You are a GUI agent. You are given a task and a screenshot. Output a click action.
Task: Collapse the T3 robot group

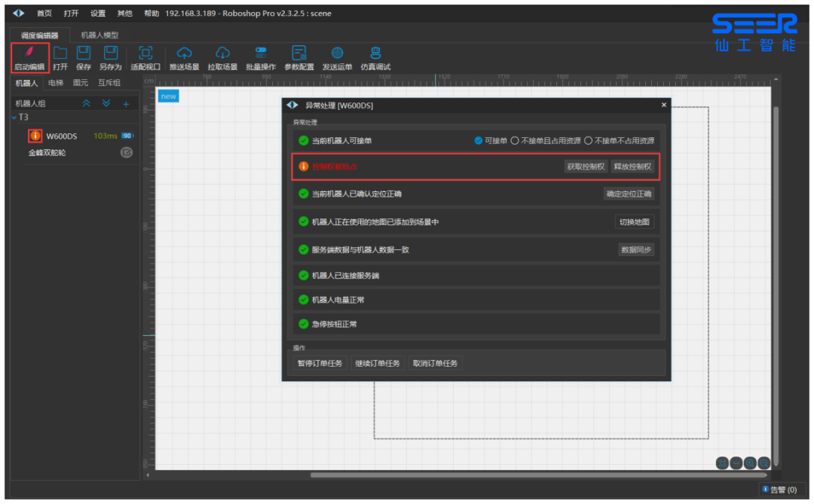(14, 118)
